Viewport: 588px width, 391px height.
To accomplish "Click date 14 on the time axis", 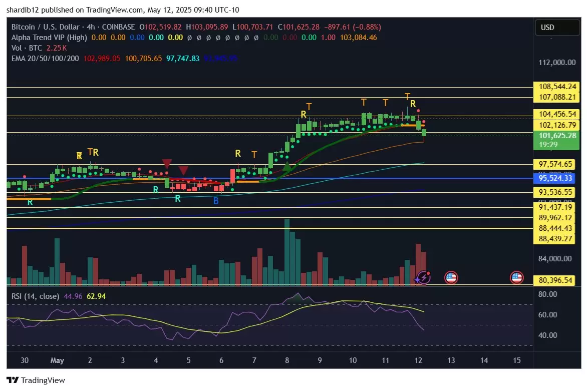I will click(x=484, y=360).
